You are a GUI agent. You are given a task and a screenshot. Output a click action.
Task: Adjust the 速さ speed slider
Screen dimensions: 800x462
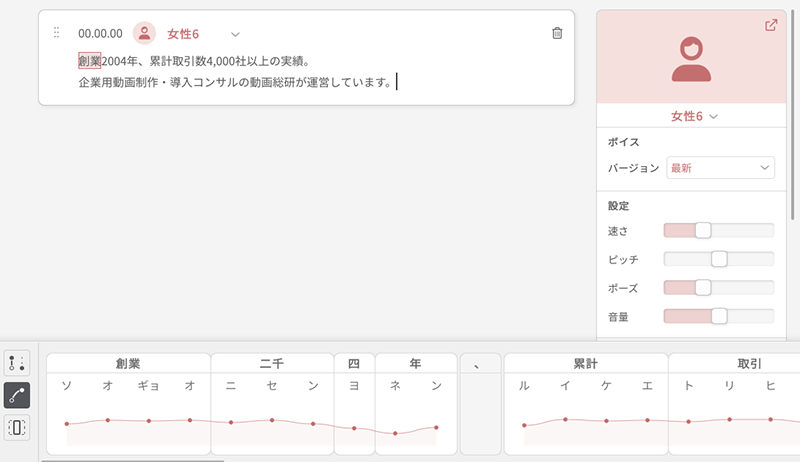tap(703, 231)
